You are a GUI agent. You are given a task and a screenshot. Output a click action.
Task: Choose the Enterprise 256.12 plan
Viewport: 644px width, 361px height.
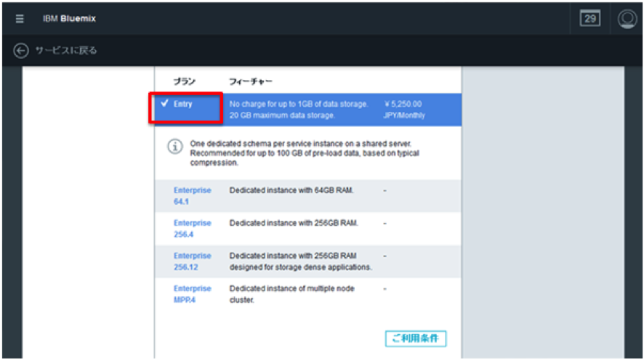click(x=192, y=261)
